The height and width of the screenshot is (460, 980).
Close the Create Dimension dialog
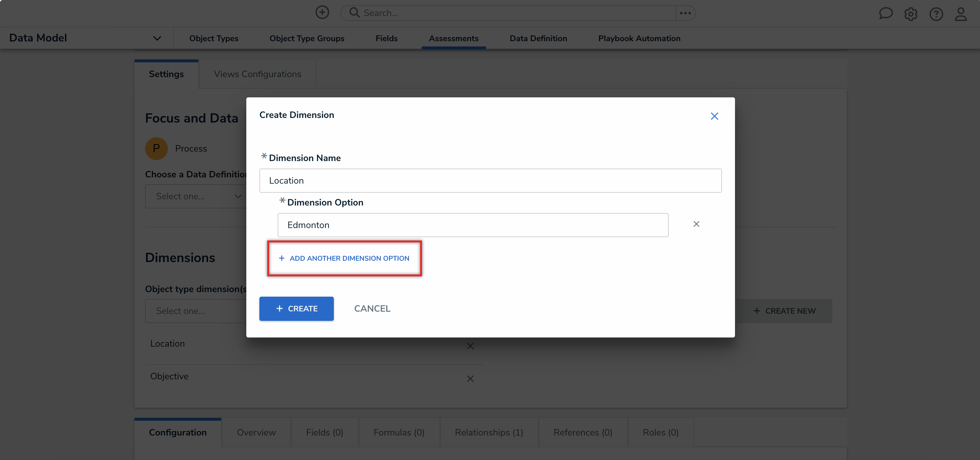click(x=714, y=116)
